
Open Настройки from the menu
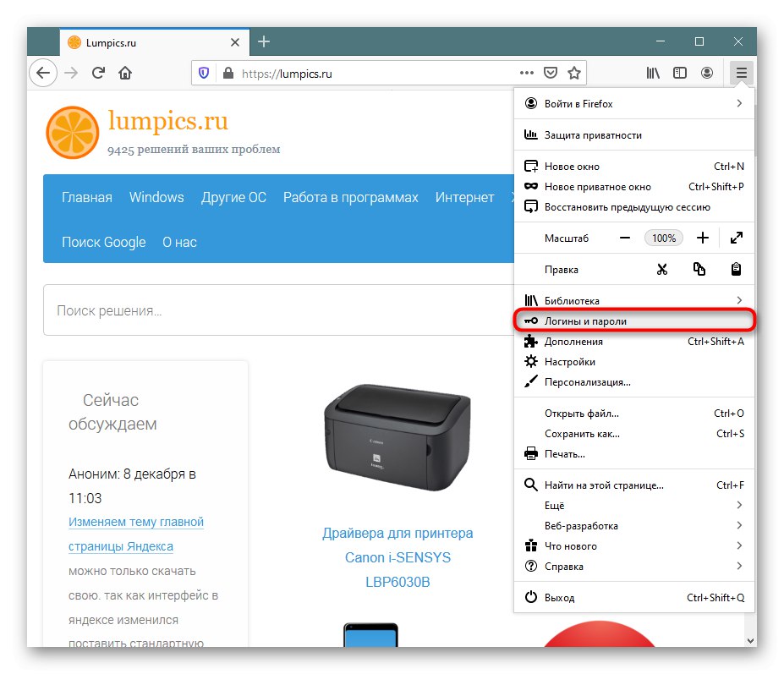634,361
